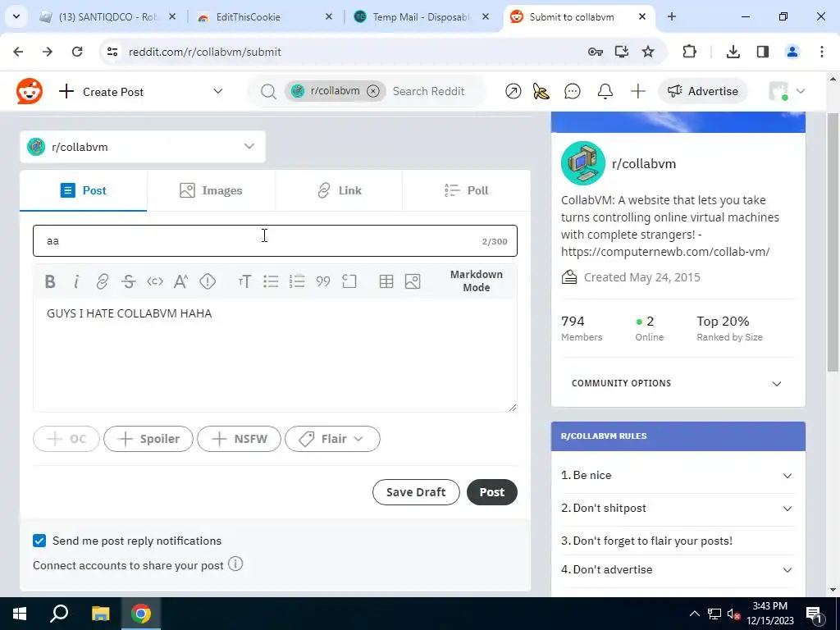The height and width of the screenshot is (630, 840).
Task: Reload the current page
Action: point(77,52)
